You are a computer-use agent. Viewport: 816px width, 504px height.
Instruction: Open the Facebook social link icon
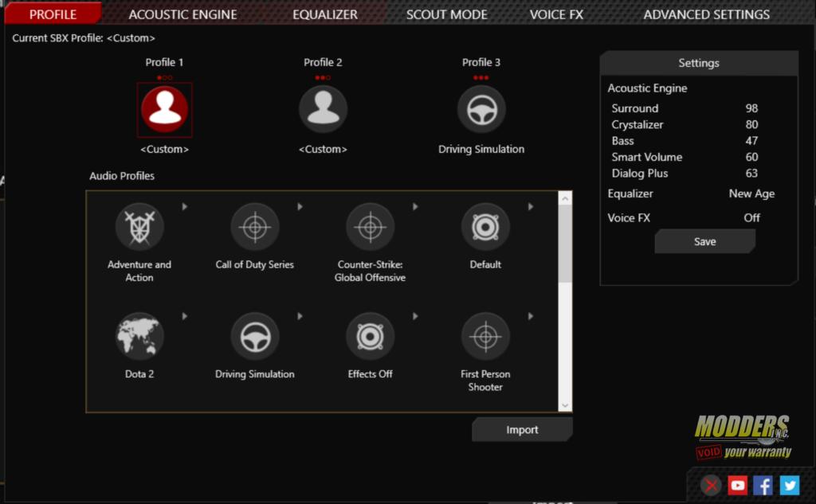point(763,485)
